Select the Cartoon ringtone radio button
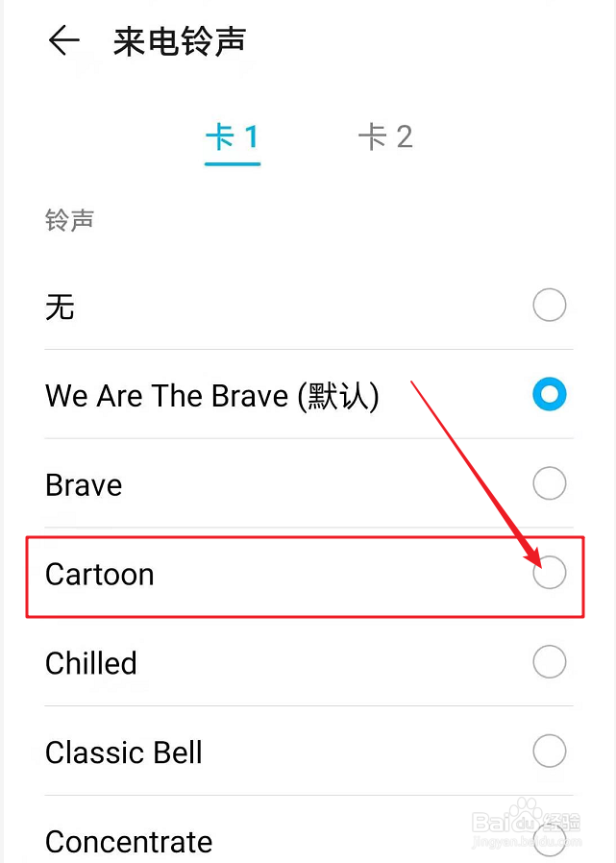 (550, 574)
